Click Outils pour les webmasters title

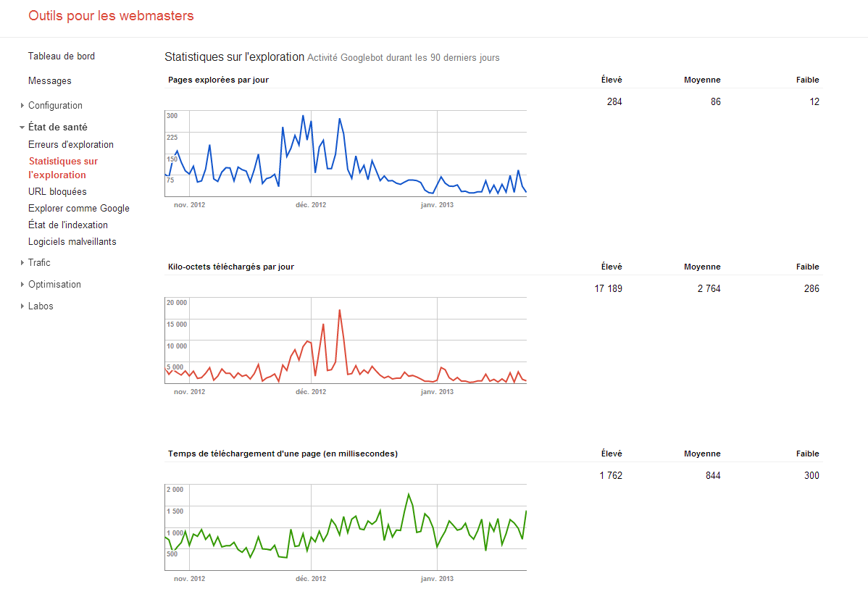tap(111, 15)
